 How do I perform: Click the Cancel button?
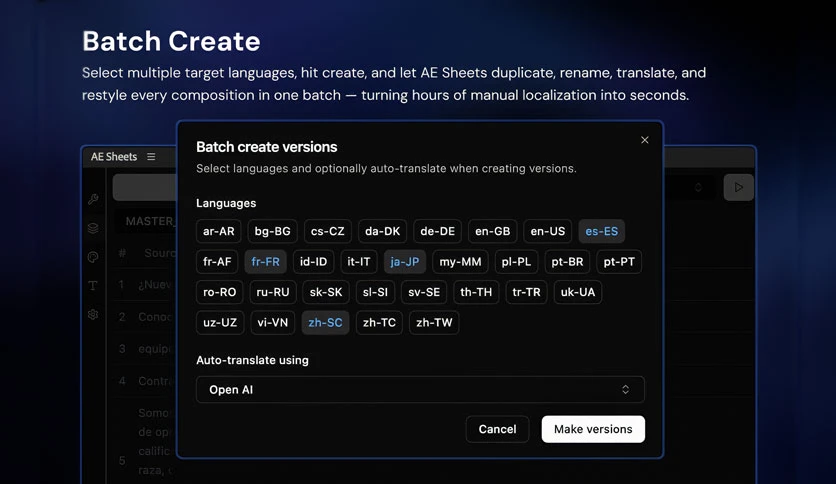[x=497, y=429]
